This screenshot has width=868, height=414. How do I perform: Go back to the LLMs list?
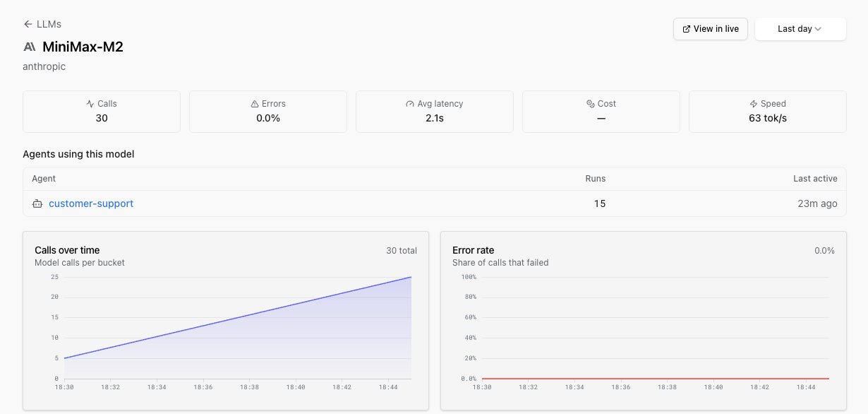[x=42, y=24]
